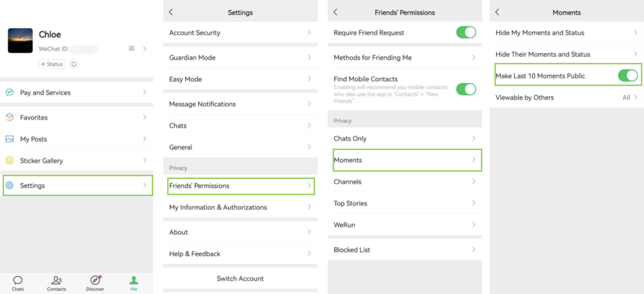
Task: Turn off Make Last 10 Moments Public
Action: [627, 76]
